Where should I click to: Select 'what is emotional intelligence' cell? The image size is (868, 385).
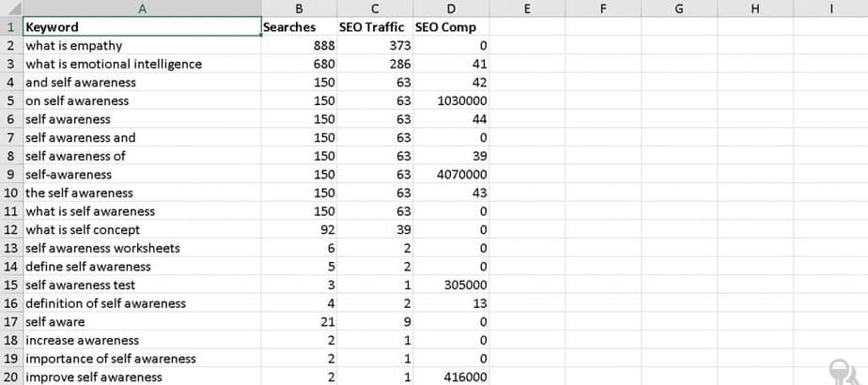[x=142, y=64]
